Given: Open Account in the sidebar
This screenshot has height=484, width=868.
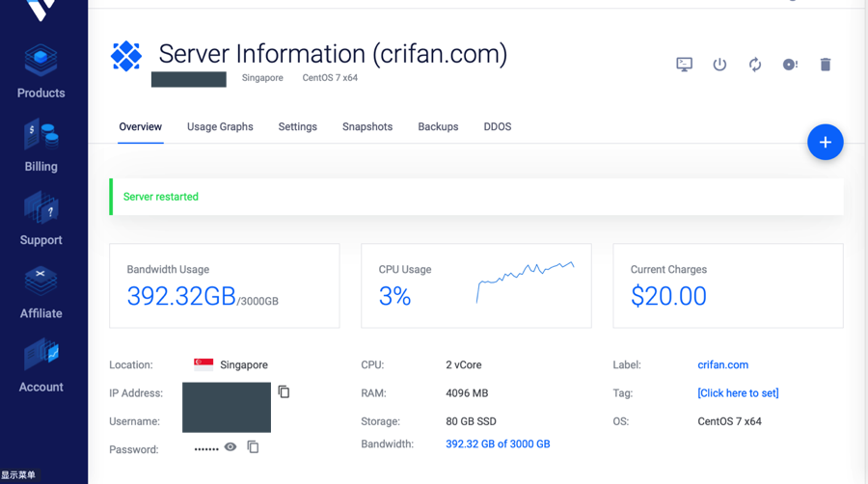Looking at the screenshot, I should (x=41, y=366).
